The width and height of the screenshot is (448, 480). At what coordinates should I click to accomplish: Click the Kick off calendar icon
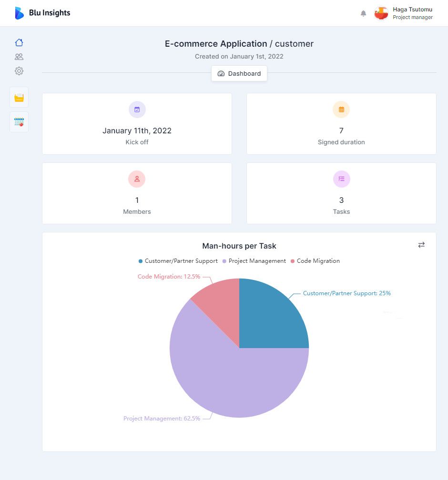137,110
